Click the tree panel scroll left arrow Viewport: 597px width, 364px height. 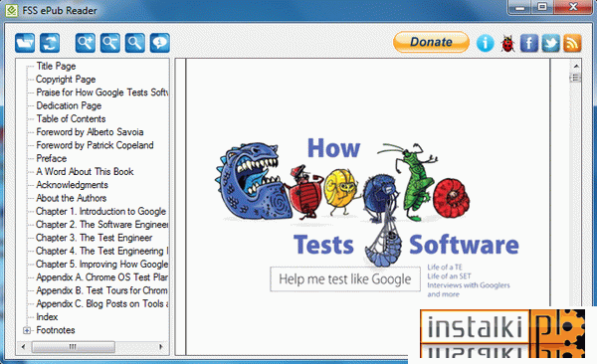click(24, 347)
